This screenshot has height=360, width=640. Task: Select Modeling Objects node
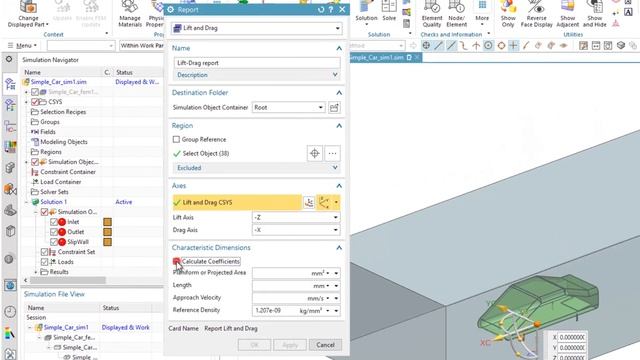(64, 142)
